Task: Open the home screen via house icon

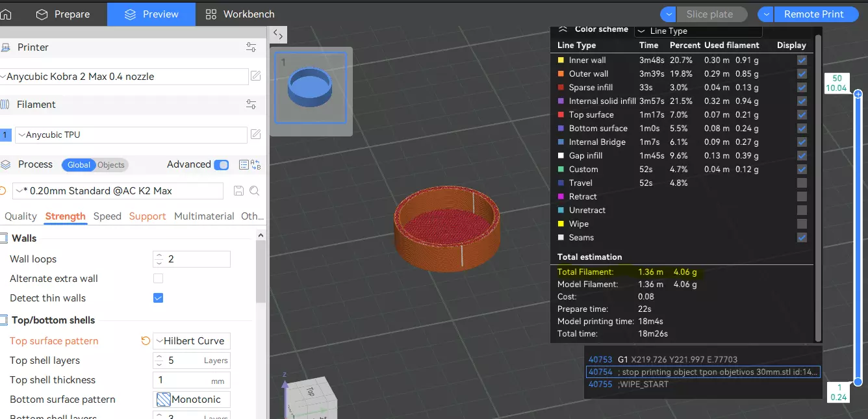Action: [5, 14]
